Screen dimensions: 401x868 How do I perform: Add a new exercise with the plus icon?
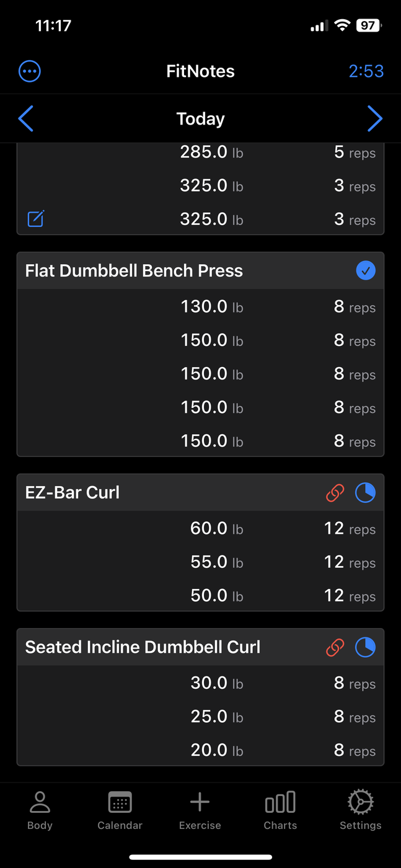[x=200, y=810]
